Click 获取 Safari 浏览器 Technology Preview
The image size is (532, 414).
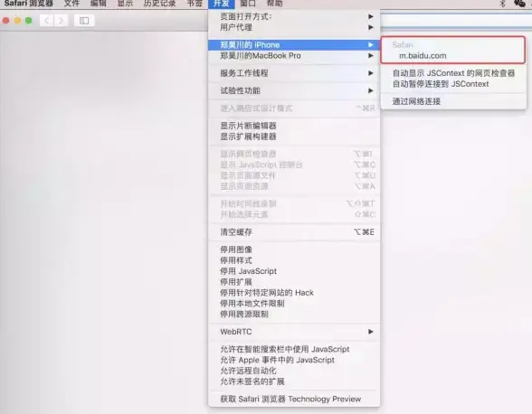point(294,399)
